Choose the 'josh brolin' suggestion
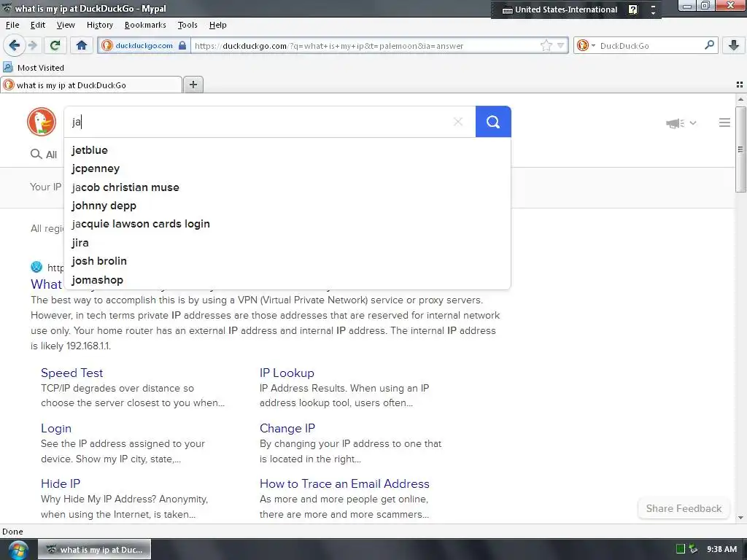Viewport: 747px width, 560px height. coord(287,261)
